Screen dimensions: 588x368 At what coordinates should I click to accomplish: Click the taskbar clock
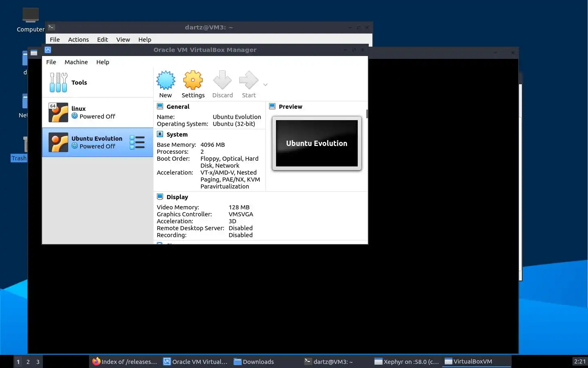click(580, 361)
